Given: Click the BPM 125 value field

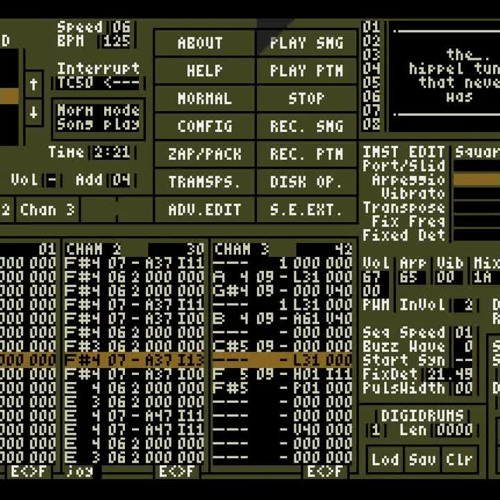Looking at the screenshot, I should point(117,41).
